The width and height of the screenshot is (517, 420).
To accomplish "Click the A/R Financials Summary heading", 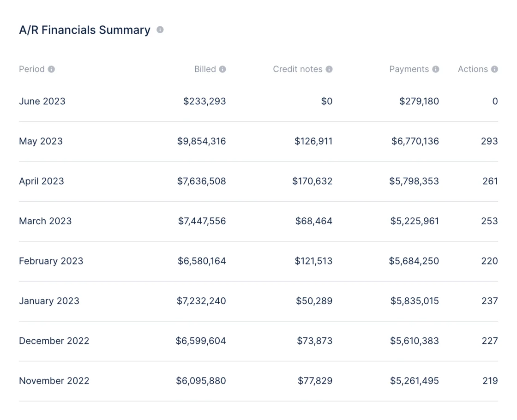I will (84, 30).
